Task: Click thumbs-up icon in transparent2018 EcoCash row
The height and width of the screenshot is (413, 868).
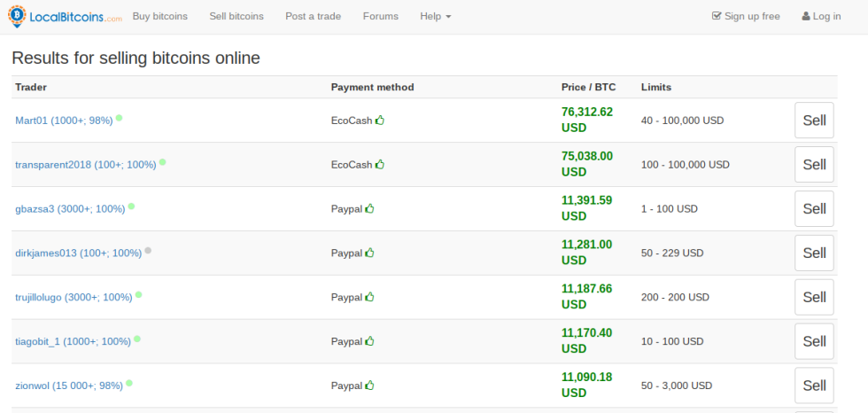Action: tap(380, 164)
